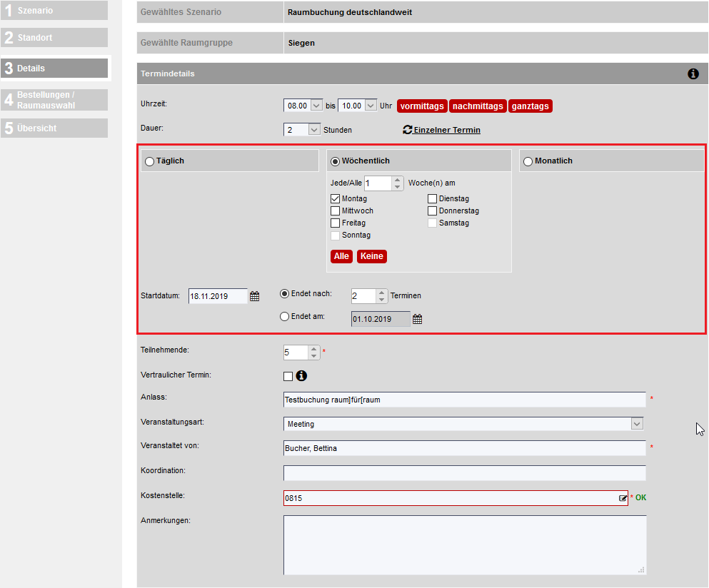Check the Dienstag checkbox
The width and height of the screenshot is (709, 588).
coord(432,198)
